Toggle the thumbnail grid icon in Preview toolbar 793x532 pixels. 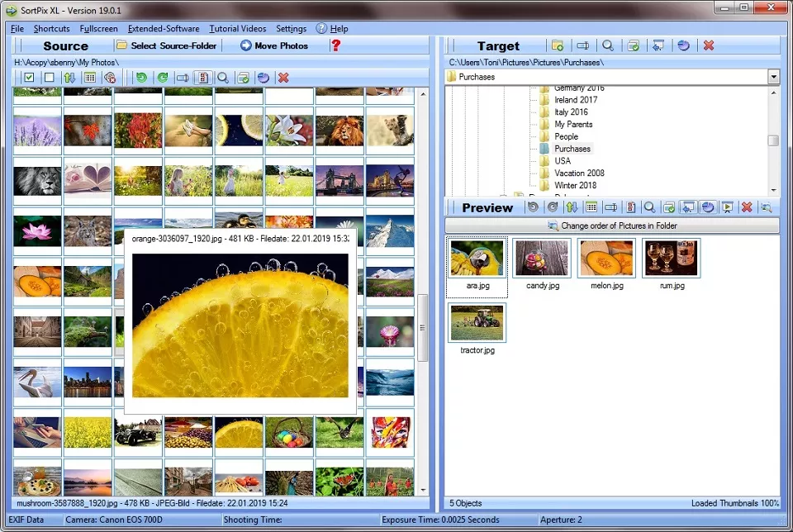pyautogui.click(x=591, y=207)
